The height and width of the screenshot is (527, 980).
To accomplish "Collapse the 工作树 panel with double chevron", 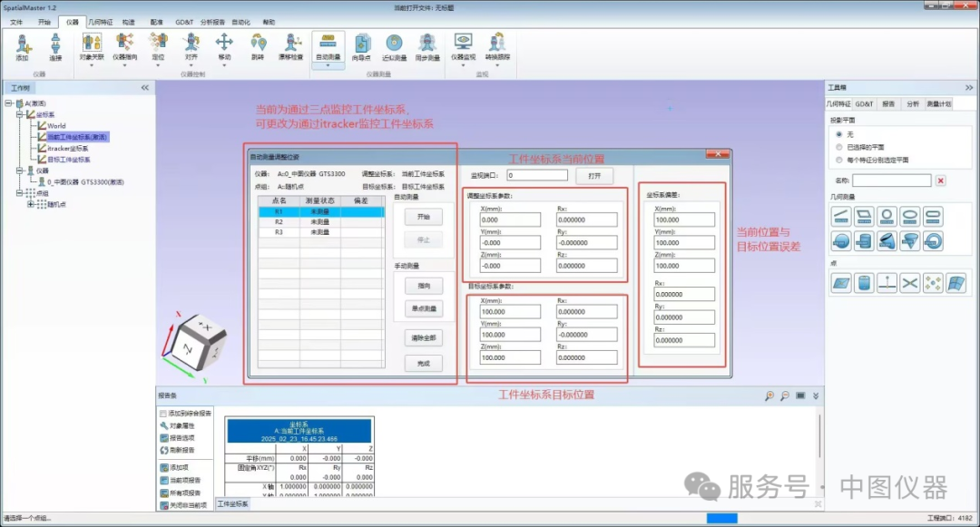I will click(x=145, y=88).
